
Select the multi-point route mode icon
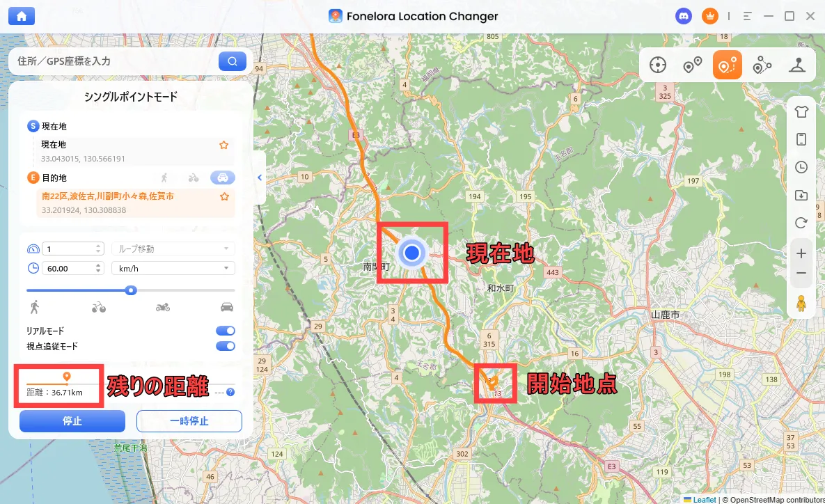pos(762,65)
